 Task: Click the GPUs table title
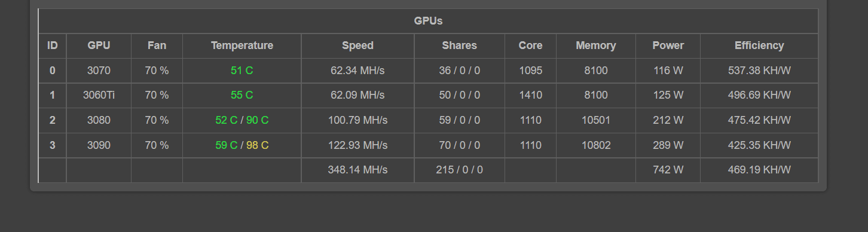pos(428,21)
